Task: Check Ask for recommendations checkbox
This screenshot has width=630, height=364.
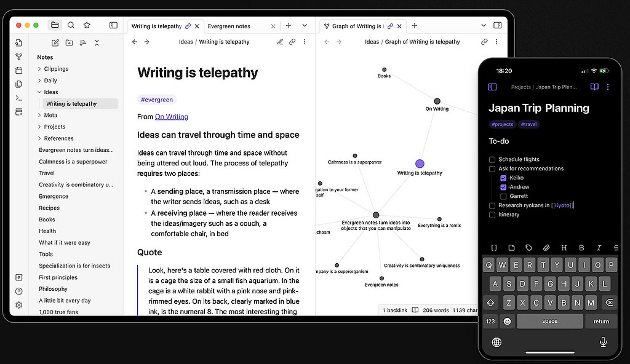Action: coord(492,168)
